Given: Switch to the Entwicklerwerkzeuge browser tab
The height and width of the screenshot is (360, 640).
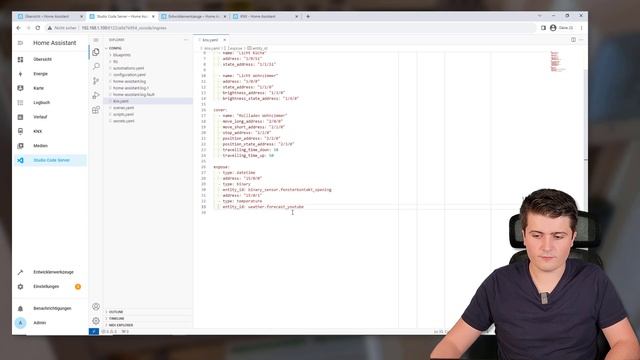Looking at the screenshot, I should [193, 16].
